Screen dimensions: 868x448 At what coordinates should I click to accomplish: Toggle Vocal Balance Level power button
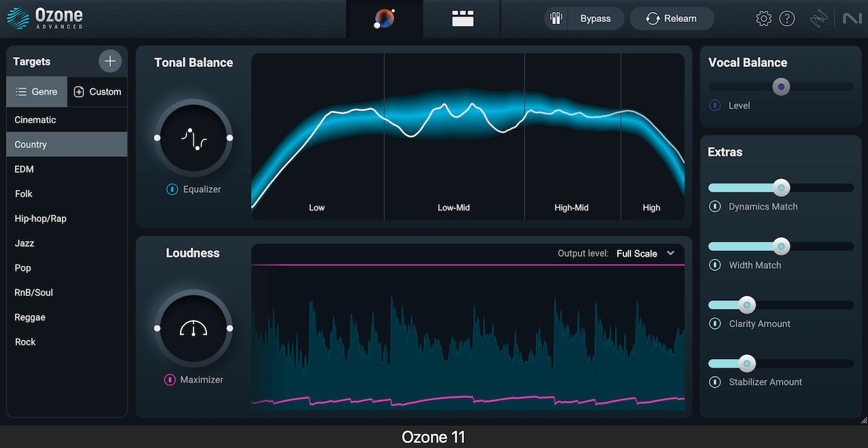[x=715, y=106]
